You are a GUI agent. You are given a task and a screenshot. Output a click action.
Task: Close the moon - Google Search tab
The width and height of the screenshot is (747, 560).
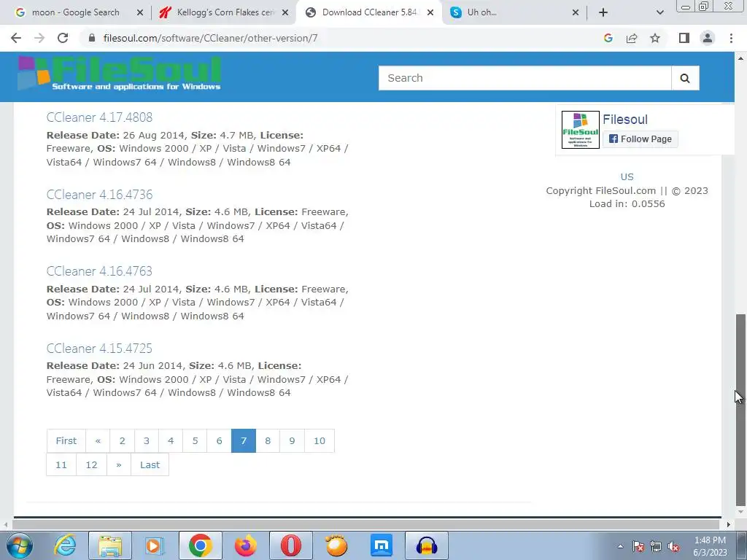point(139,12)
